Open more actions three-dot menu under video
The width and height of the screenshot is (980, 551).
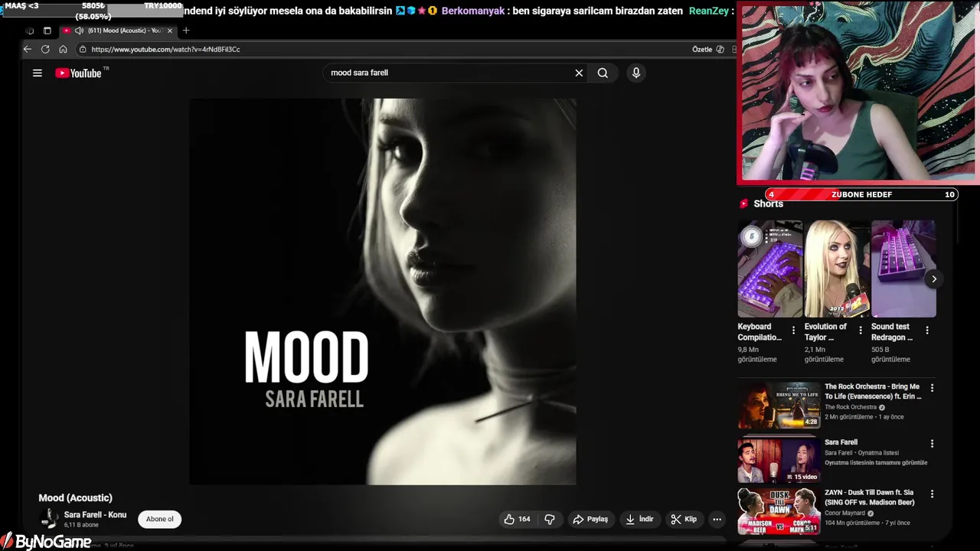(717, 519)
